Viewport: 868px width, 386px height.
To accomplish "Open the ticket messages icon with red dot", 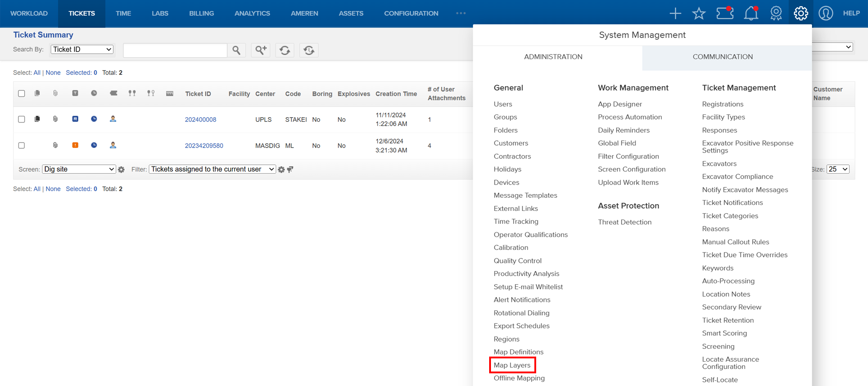I will click(x=725, y=13).
